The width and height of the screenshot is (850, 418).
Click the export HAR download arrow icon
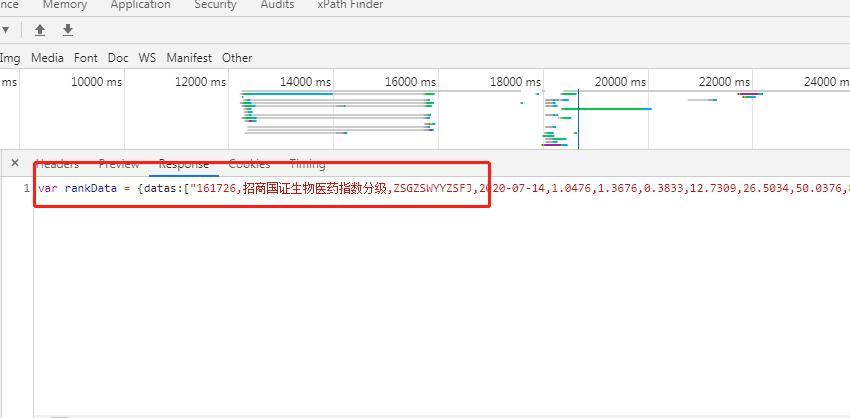[68, 30]
